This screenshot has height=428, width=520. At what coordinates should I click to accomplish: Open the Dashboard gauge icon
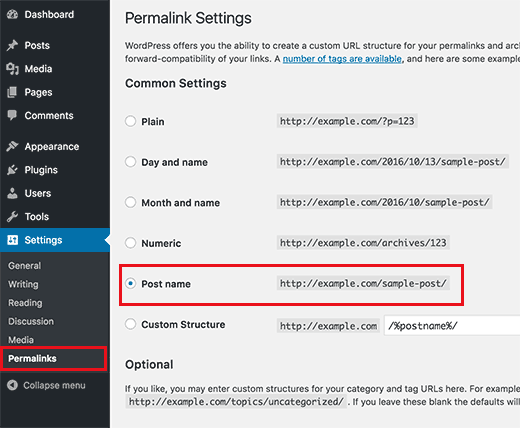(x=12, y=14)
